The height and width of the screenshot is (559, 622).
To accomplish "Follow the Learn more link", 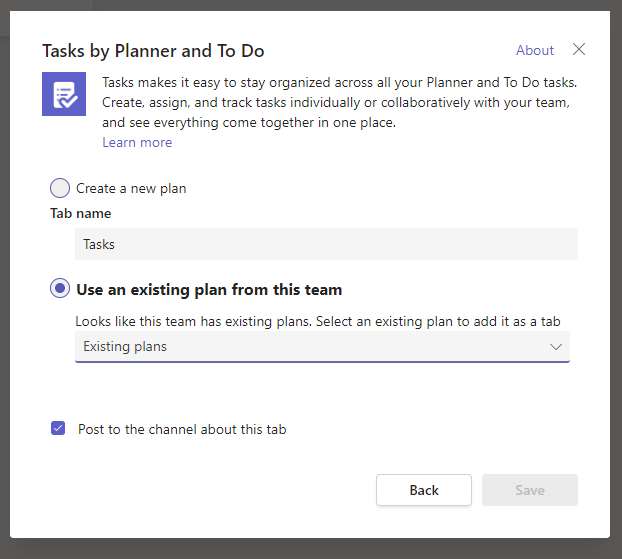I will point(137,142).
